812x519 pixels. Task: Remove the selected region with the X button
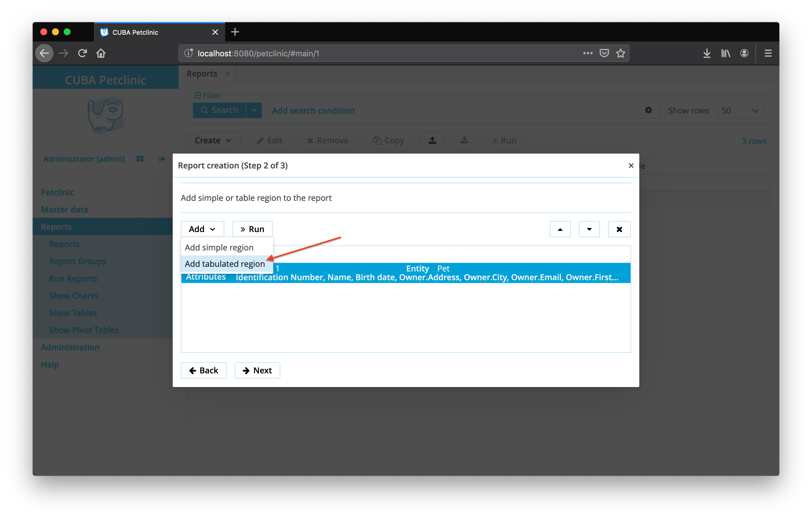pos(619,229)
